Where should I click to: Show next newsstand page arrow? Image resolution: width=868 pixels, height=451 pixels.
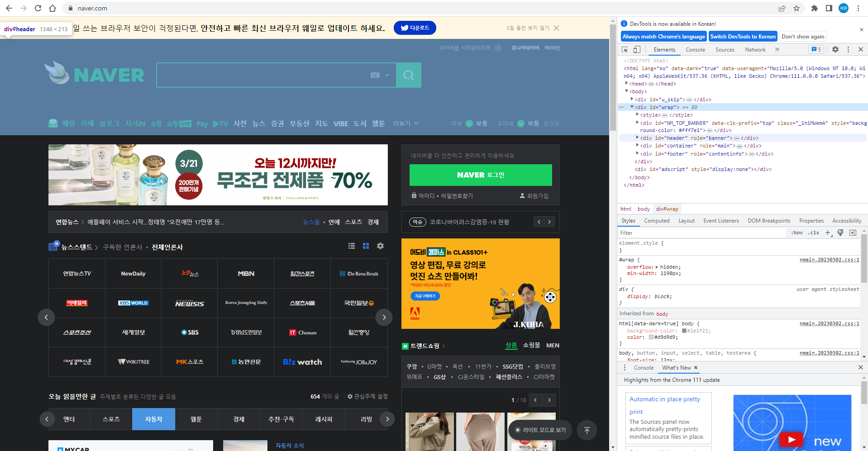click(x=384, y=317)
